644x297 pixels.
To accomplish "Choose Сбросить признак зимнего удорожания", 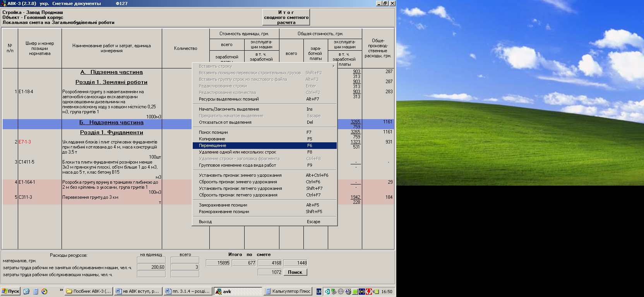I will (265, 182).
